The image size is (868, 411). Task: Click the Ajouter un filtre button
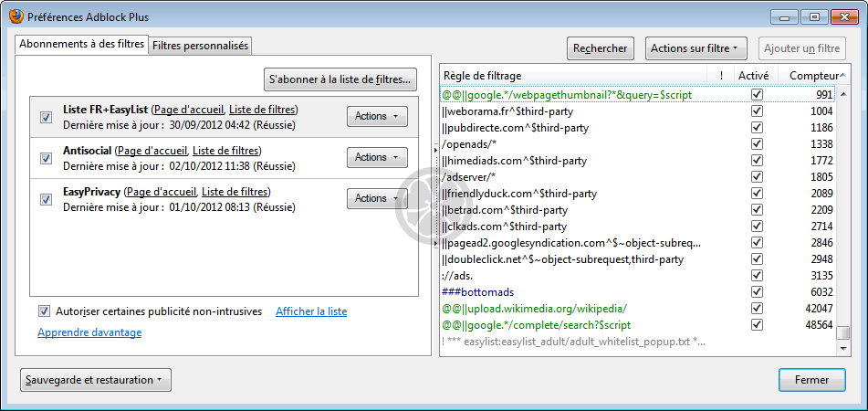pyautogui.click(x=802, y=48)
